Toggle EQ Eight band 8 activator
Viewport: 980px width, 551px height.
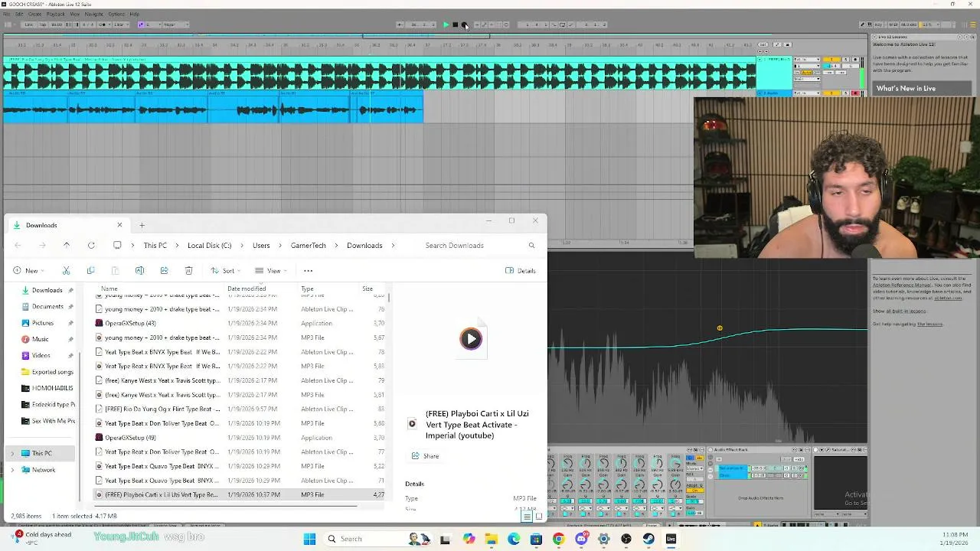(672, 514)
